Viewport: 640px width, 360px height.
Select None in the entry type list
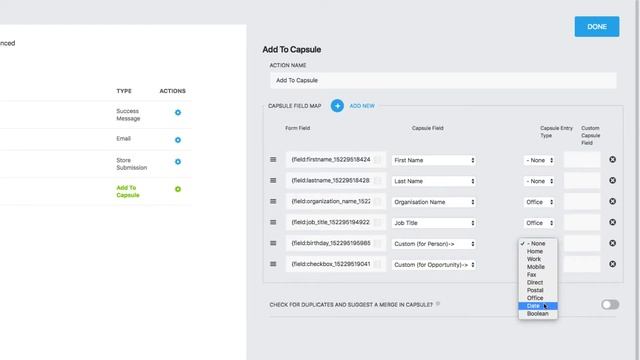(538, 243)
